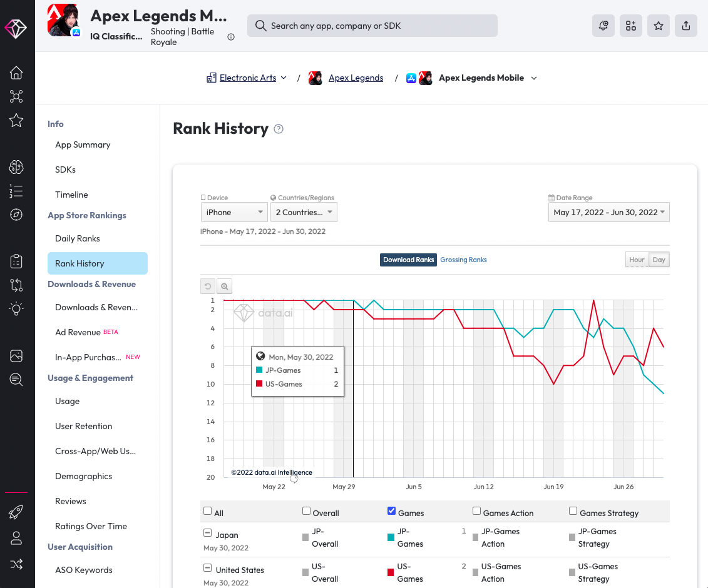Image resolution: width=708 pixels, height=588 pixels.
Task: Click the search app, company or SDK field
Action: [372, 26]
